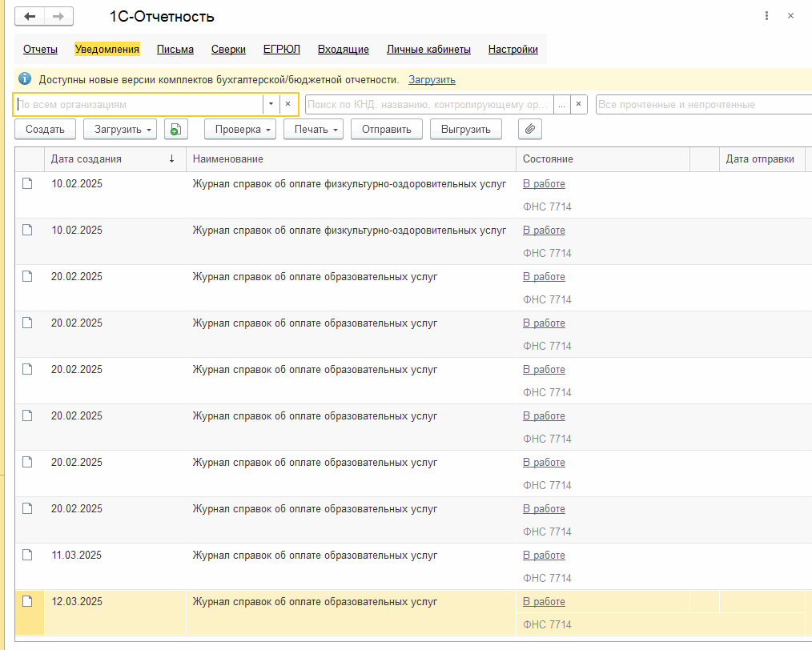Click the blue info icon in the notification bar
This screenshot has width=812, height=650.
click(x=25, y=79)
